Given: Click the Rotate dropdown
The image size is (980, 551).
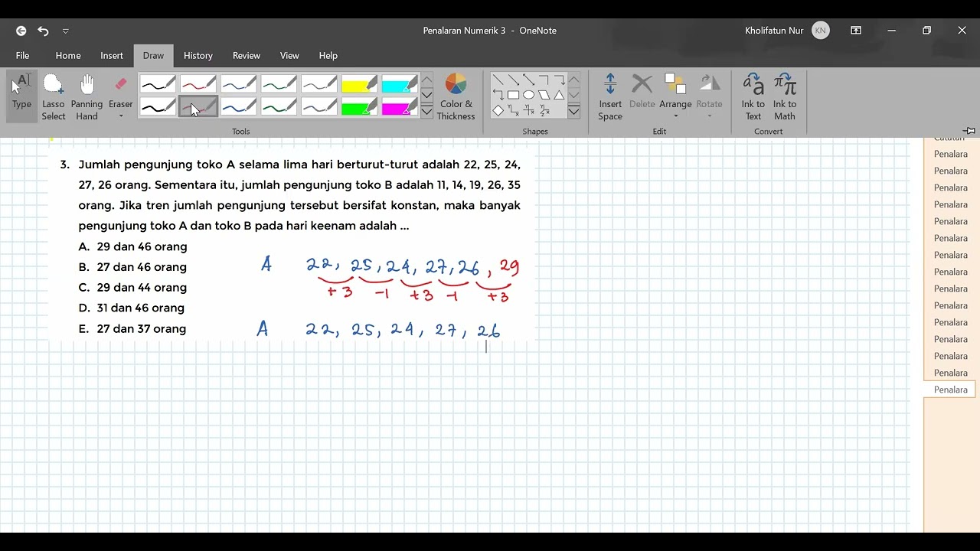Looking at the screenshot, I should point(709,96).
